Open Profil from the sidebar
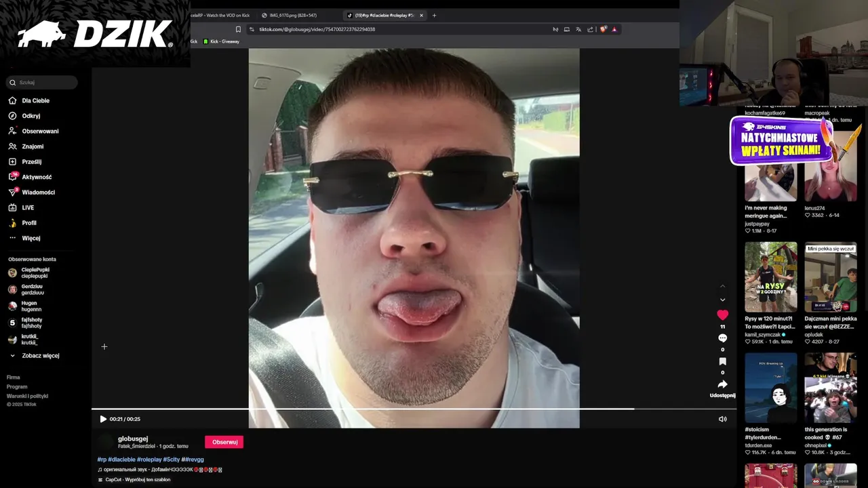 click(x=29, y=223)
